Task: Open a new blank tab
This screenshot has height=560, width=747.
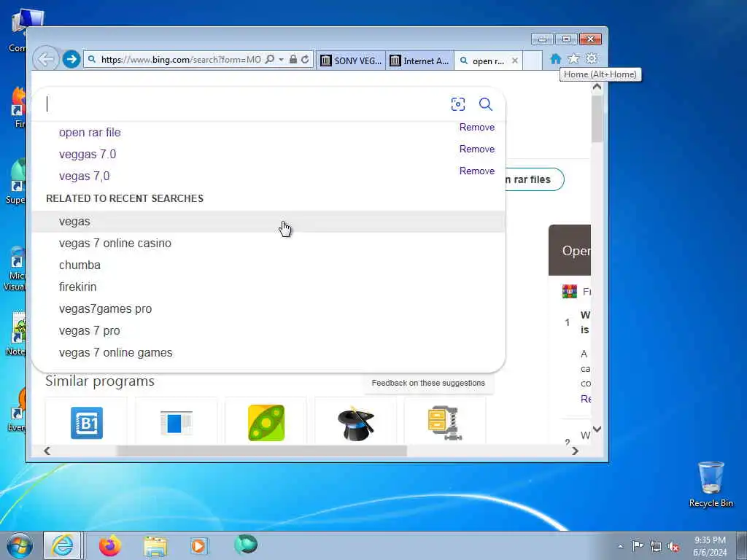Action: pyautogui.click(x=533, y=61)
